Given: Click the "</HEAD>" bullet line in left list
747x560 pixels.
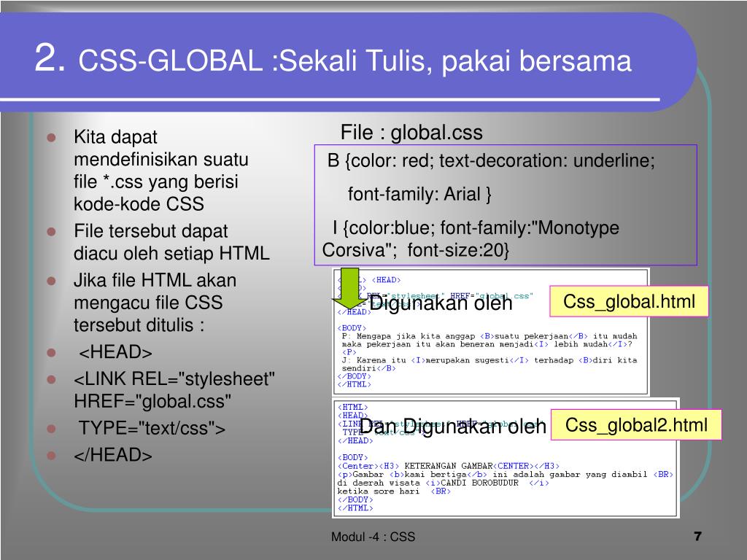Looking at the screenshot, I should point(113,455).
